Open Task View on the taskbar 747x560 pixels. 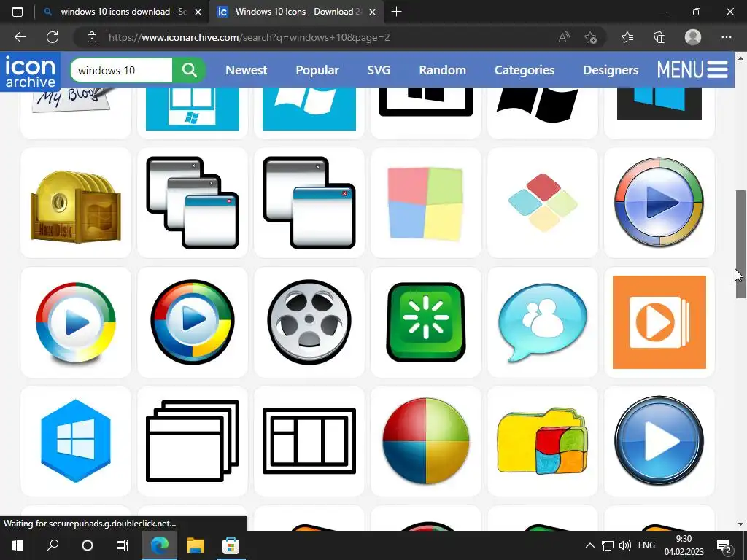(x=123, y=545)
